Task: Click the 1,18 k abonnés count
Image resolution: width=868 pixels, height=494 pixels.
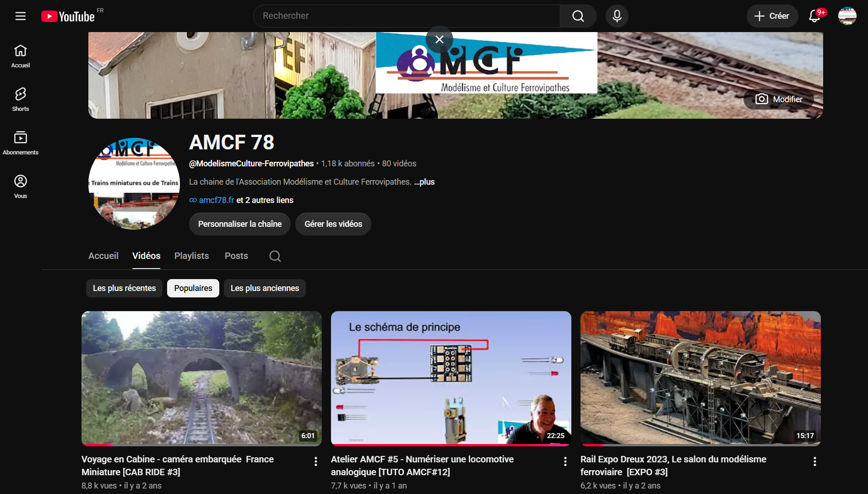Action: pos(348,164)
